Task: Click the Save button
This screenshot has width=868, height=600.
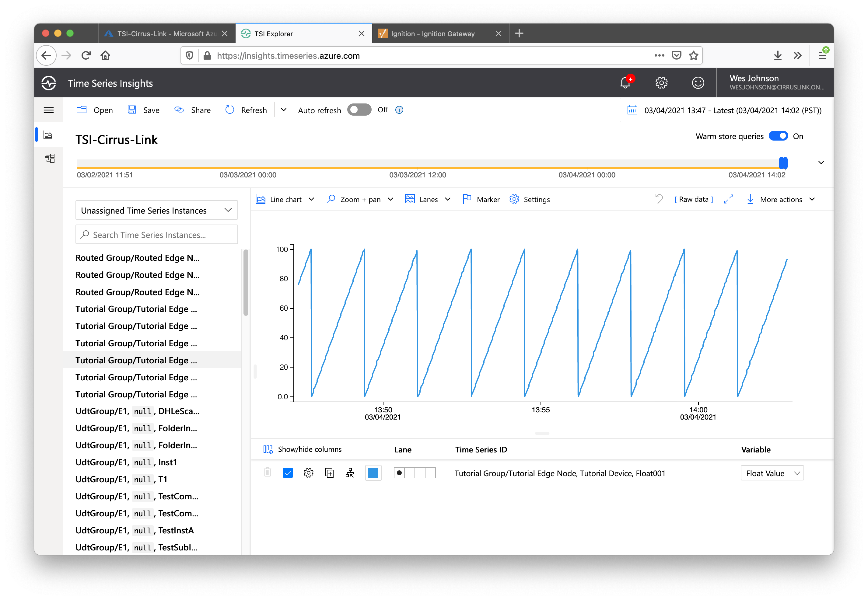Action: point(144,110)
